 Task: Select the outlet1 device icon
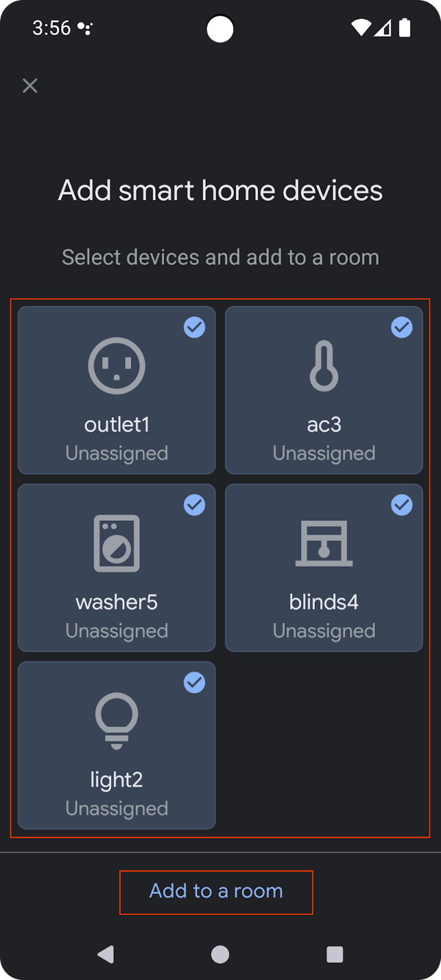pyautogui.click(x=116, y=366)
